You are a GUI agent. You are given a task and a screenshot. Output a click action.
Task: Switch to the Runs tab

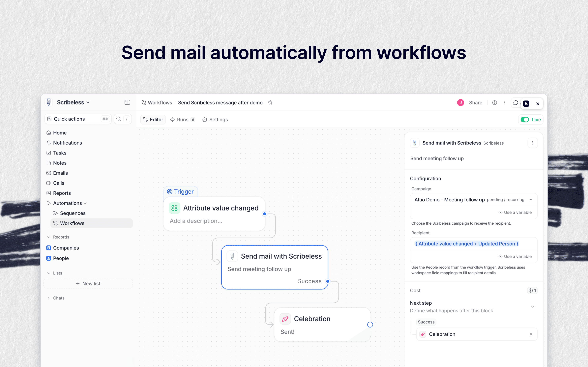[183, 120]
